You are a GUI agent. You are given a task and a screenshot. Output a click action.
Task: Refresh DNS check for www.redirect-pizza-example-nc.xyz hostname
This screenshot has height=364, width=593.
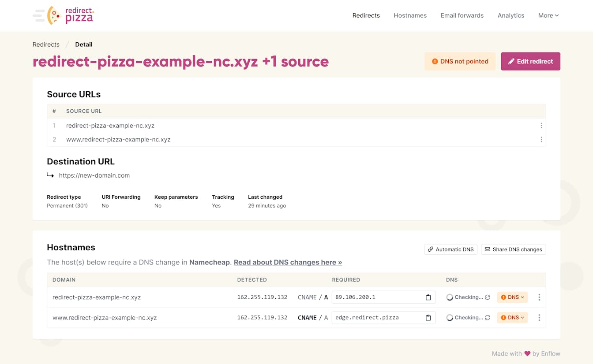click(x=488, y=318)
